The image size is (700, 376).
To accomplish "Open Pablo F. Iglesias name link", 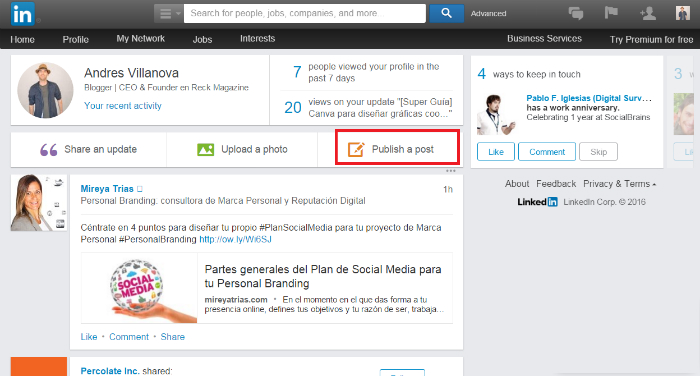I will (589, 98).
